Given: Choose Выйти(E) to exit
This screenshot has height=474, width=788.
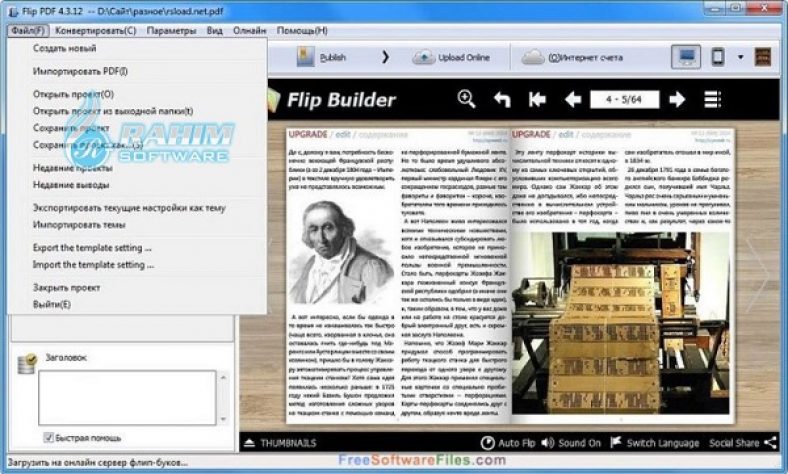Looking at the screenshot, I should (x=52, y=305).
